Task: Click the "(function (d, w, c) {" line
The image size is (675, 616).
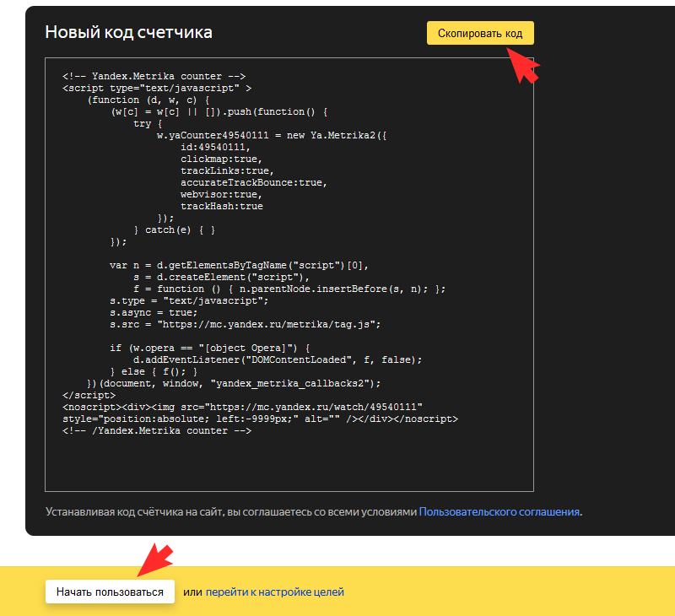Action: 148,100
